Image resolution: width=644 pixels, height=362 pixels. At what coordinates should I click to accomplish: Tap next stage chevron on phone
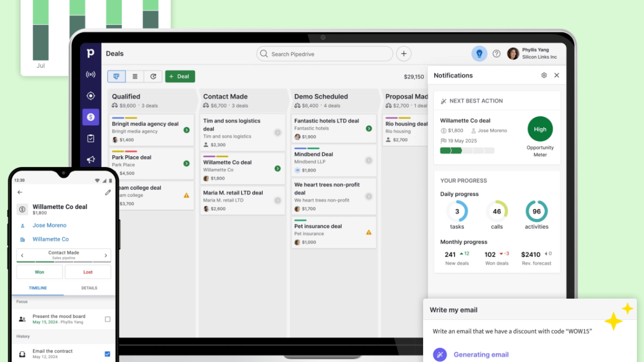pyautogui.click(x=106, y=255)
